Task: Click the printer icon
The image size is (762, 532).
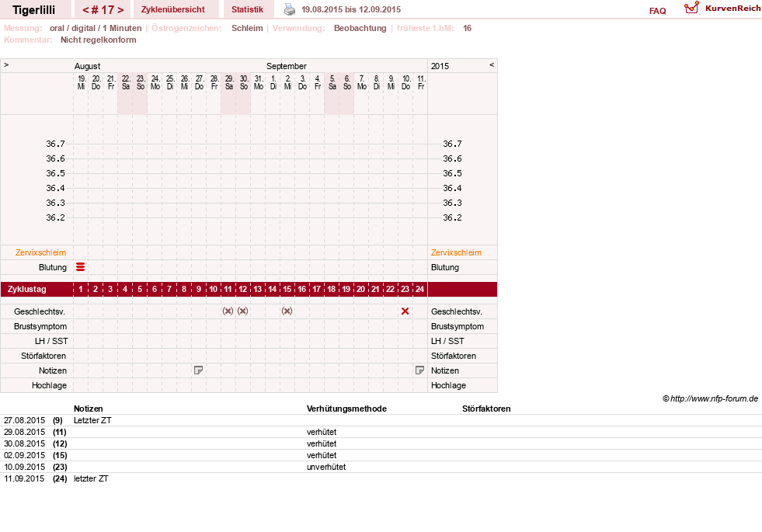Action: coord(290,9)
